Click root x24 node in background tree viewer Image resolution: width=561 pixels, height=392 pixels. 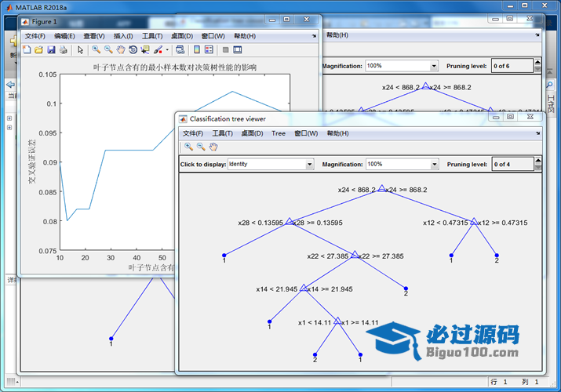[425, 85]
